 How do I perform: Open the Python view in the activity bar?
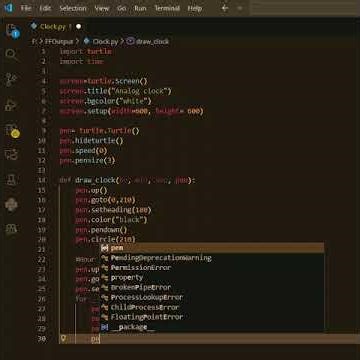[11, 205]
